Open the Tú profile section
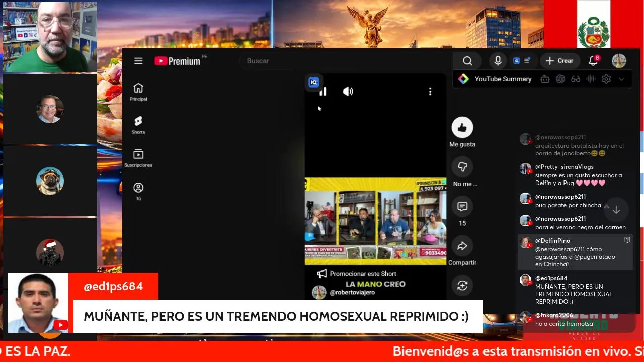 coord(138,191)
